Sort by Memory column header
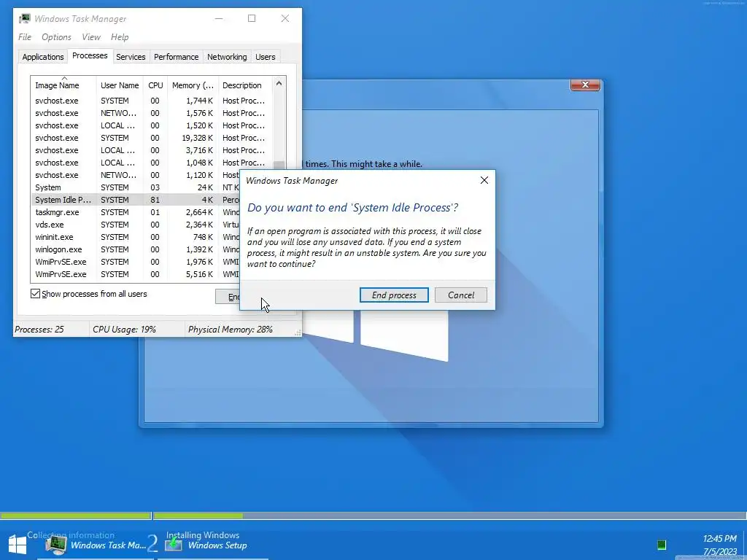Viewport: 747px width, 560px height. pyautogui.click(x=193, y=85)
